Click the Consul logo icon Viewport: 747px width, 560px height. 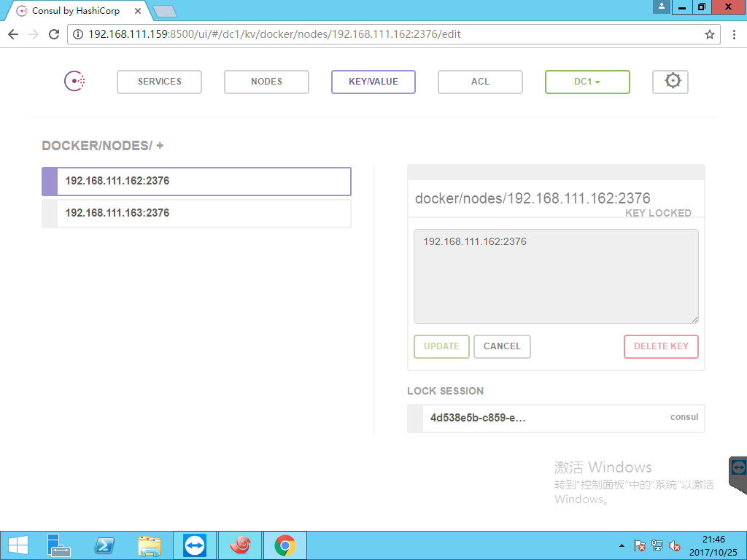[75, 82]
